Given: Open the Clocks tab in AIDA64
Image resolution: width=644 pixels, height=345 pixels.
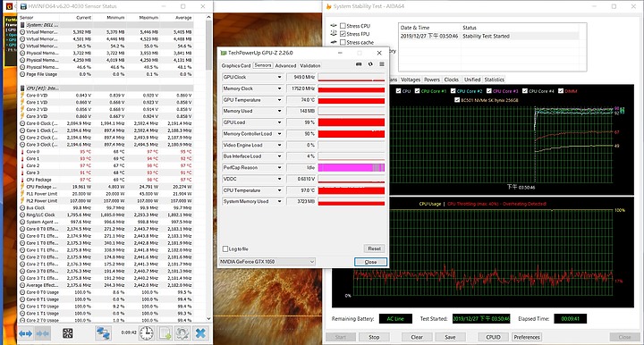Looking at the screenshot, I should pyautogui.click(x=451, y=80).
